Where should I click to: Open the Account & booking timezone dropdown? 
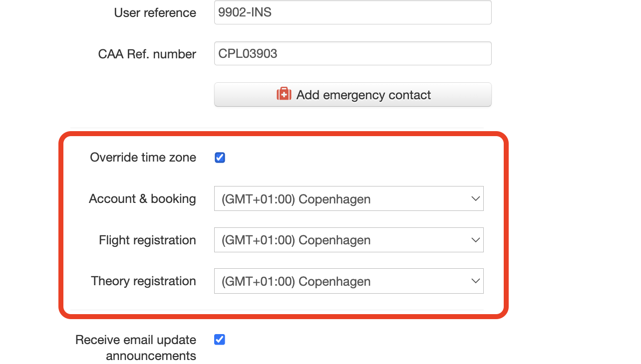point(348,198)
